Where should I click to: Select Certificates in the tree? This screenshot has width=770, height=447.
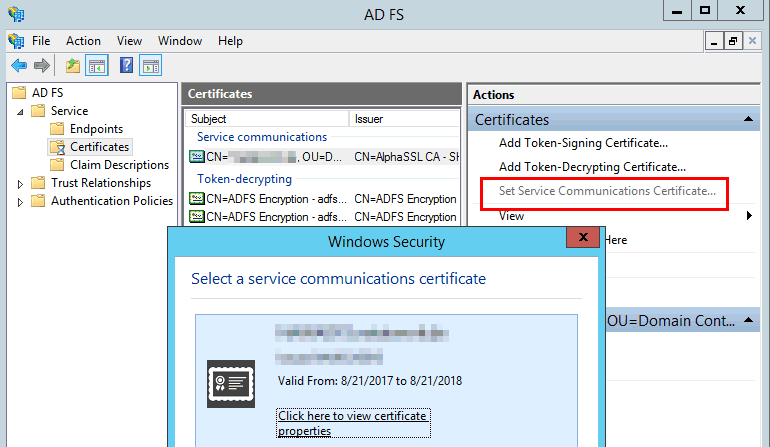[x=99, y=147]
